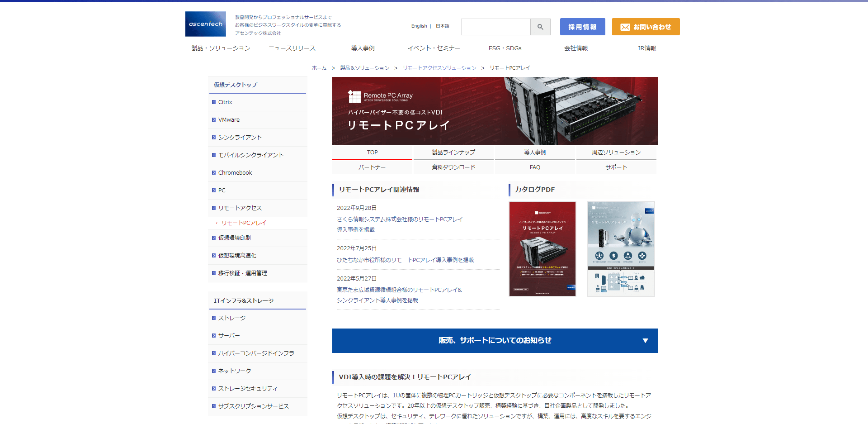
Task: Select the 日本語 language link
Action: (x=443, y=26)
